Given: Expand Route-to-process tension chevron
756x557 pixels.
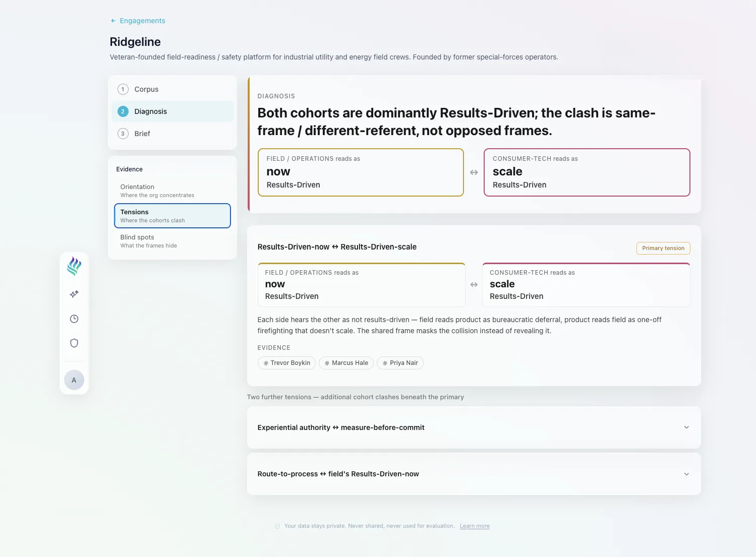Looking at the screenshot, I should click(x=686, y=474).
